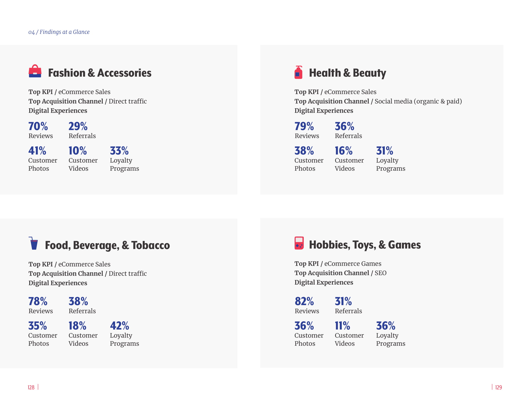Screen dimensions: 532x411
Task: Click the 42% Loyalty Programs figure
Action: [119, 326]
